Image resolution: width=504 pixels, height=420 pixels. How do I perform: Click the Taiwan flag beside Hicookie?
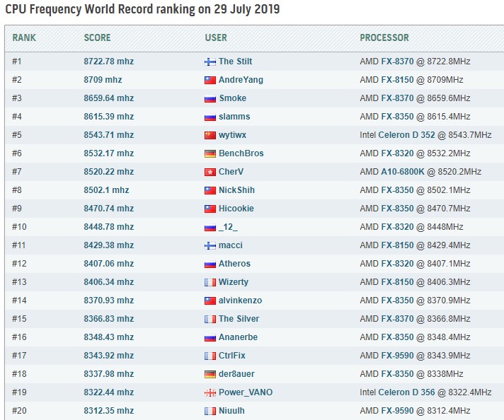pos(210,209)
